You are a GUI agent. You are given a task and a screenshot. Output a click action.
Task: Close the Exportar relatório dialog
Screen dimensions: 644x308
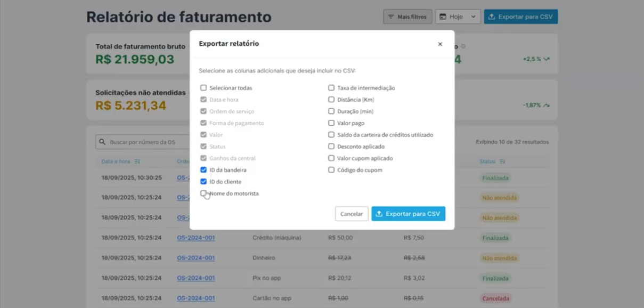pyautogui.click(x=440, y=44)
